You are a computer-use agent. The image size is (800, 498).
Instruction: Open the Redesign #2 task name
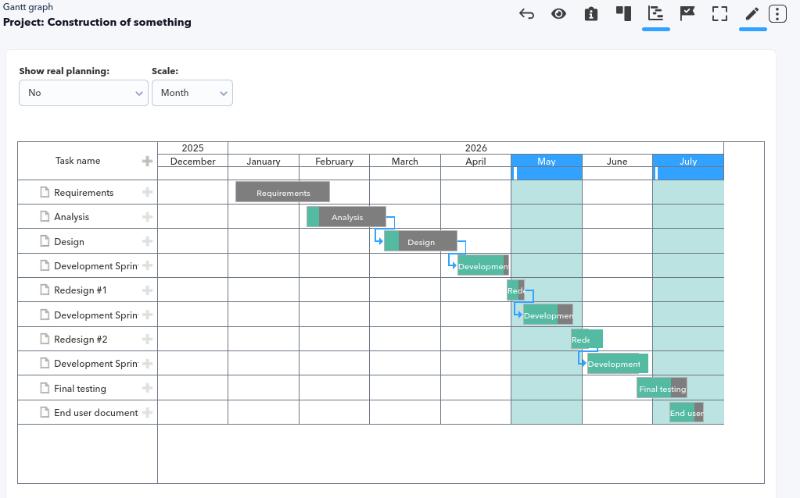click(81, 339)
